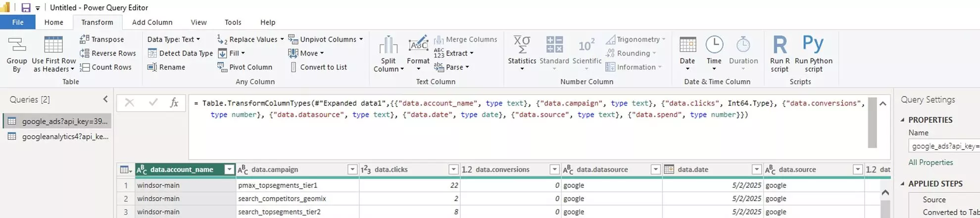This screenshot has width=980, height=218.
Task: Select the googleanalytics4 query
Action: click(57, 136)
